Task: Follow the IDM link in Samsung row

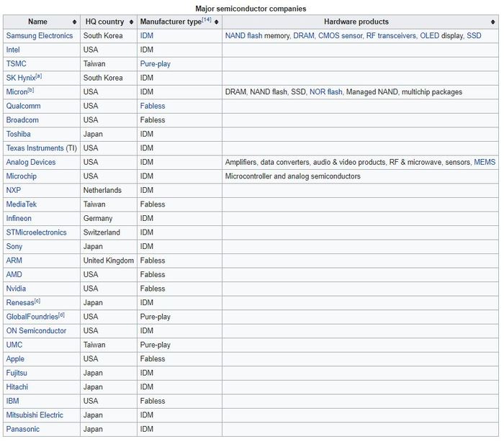Action: click(147, 36)
